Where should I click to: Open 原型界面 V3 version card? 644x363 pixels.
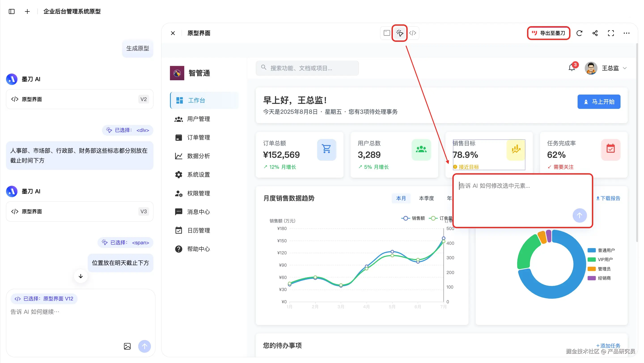pos(80,211)
